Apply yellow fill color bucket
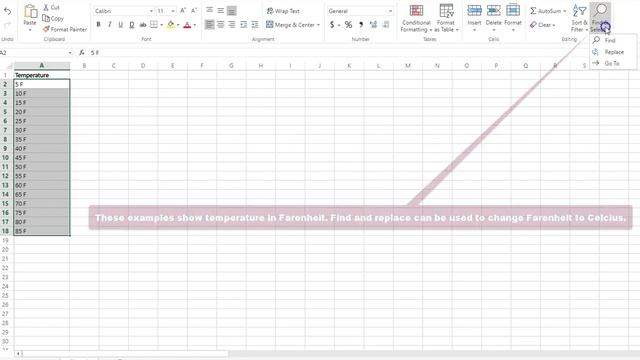640x360 pixels. 171,25
